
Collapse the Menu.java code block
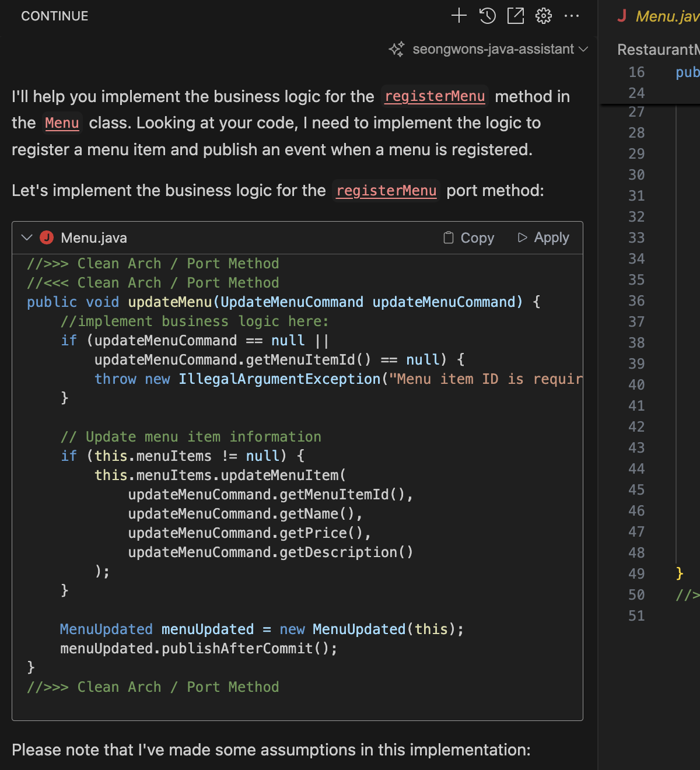coord(26,237)
